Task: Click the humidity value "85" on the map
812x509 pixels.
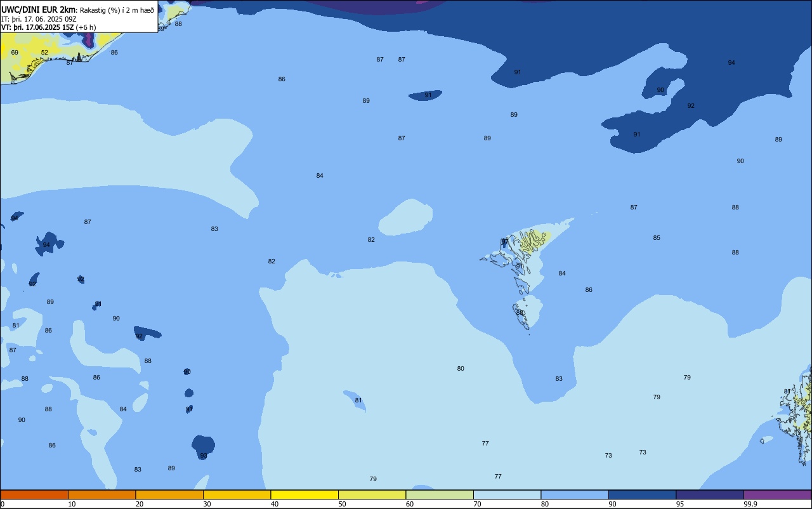Action: (657, 238)
